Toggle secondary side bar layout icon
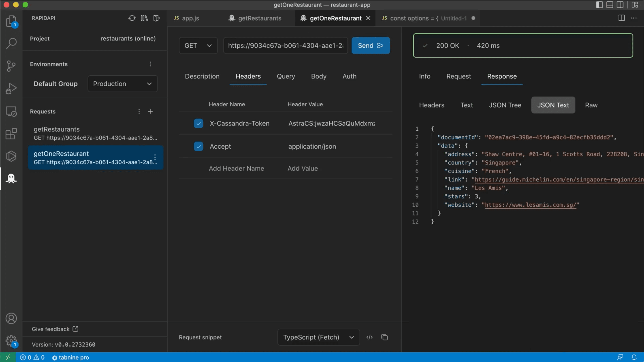The height and width of the screenshot is (362, 644). pyautogui.click(x=620, y=5)
